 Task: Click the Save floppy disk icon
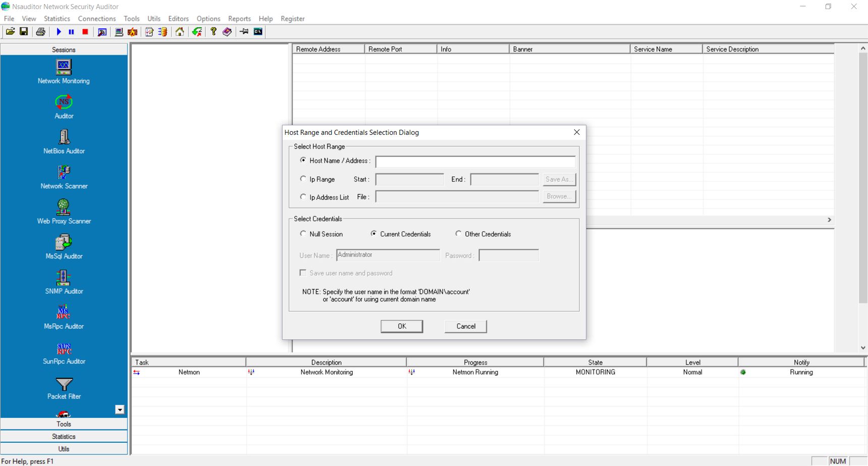[x=24, y=32]
